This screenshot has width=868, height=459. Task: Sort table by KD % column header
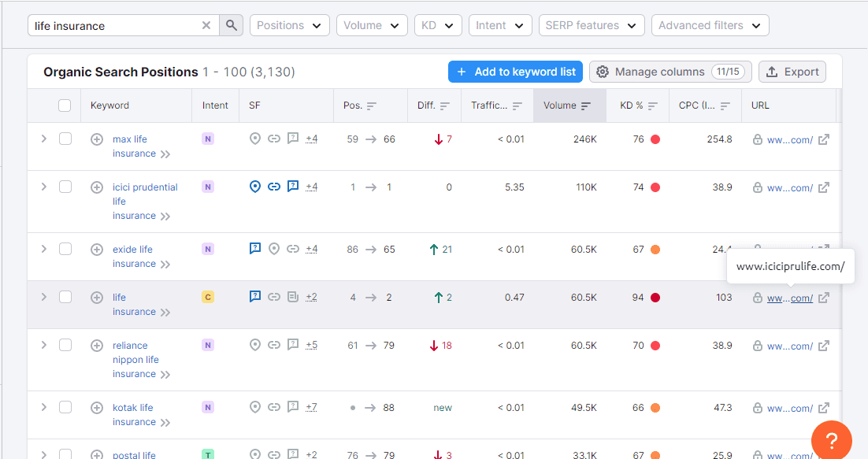638,105
